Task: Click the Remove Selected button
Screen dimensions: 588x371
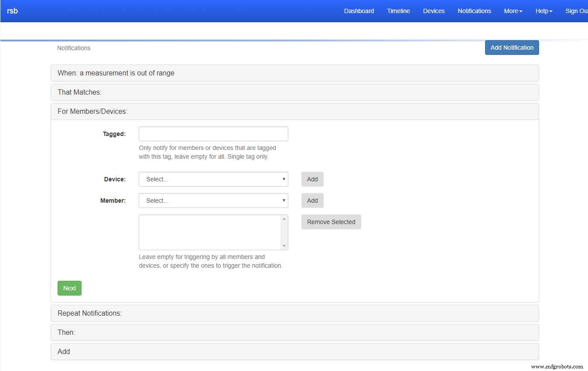Action: tap(331, 222)
